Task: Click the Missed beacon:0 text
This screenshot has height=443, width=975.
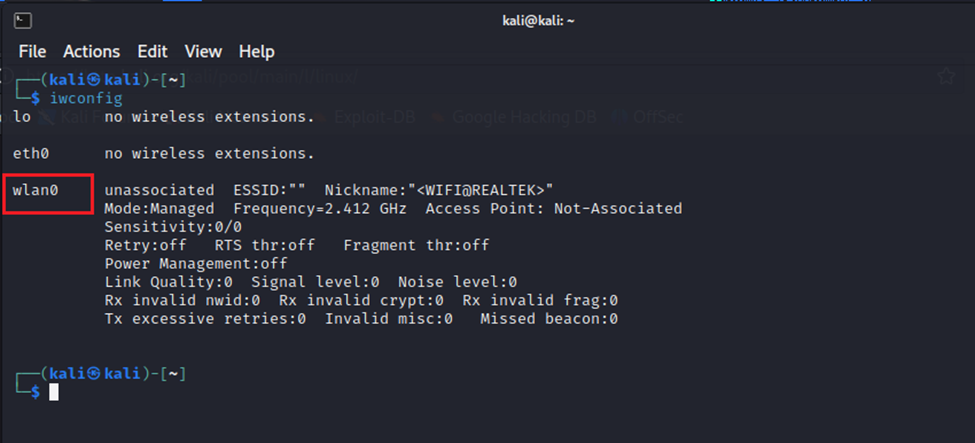Action: tap(549, 318)
